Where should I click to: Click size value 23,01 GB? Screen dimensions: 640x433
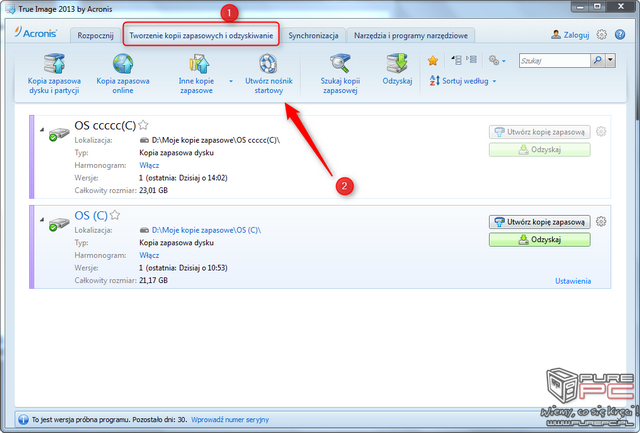pyautogui.click(x=153, y=190)
